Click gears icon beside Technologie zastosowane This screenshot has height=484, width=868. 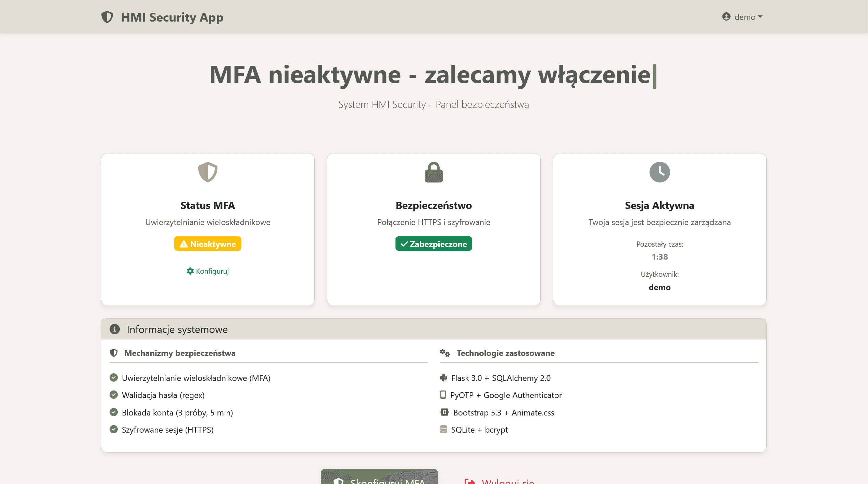[x=445, y=353]
